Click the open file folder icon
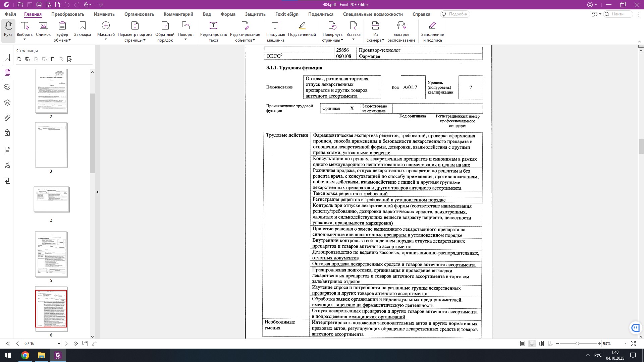644x362 pixels. (x=20, y=5)
